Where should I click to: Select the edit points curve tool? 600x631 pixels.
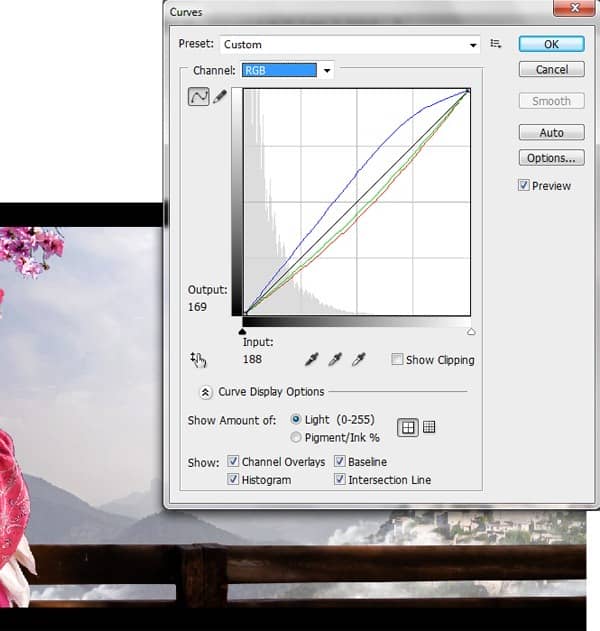(x=198, y=97)
